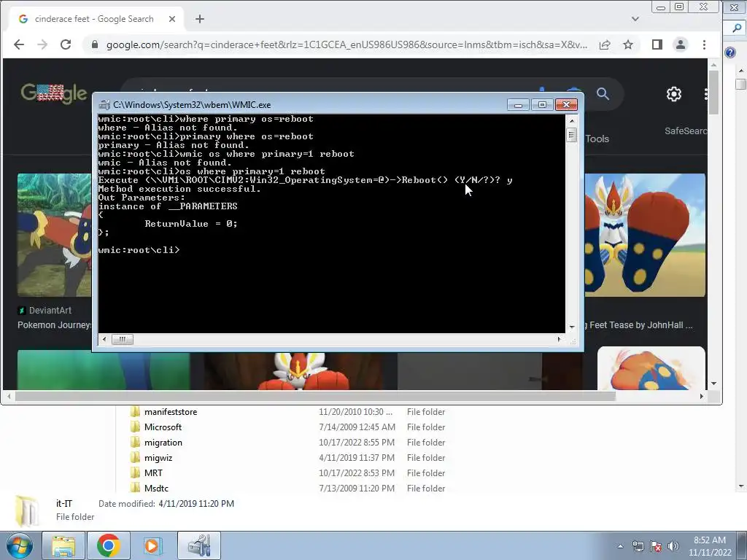The width and height of the screenshot is (747, 560).
Task: Switch to WMIC taskbar button
Action: pyautogui.click(x=199, y=545)
